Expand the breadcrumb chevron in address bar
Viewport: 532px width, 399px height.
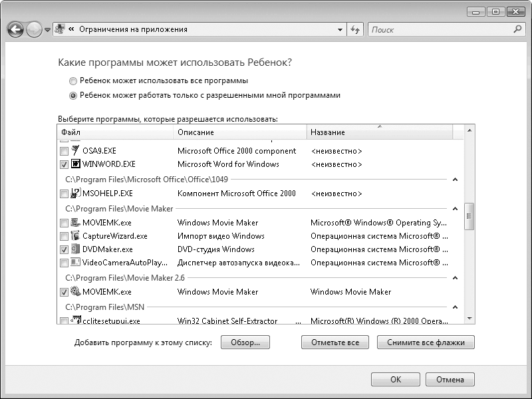point(71,29)
